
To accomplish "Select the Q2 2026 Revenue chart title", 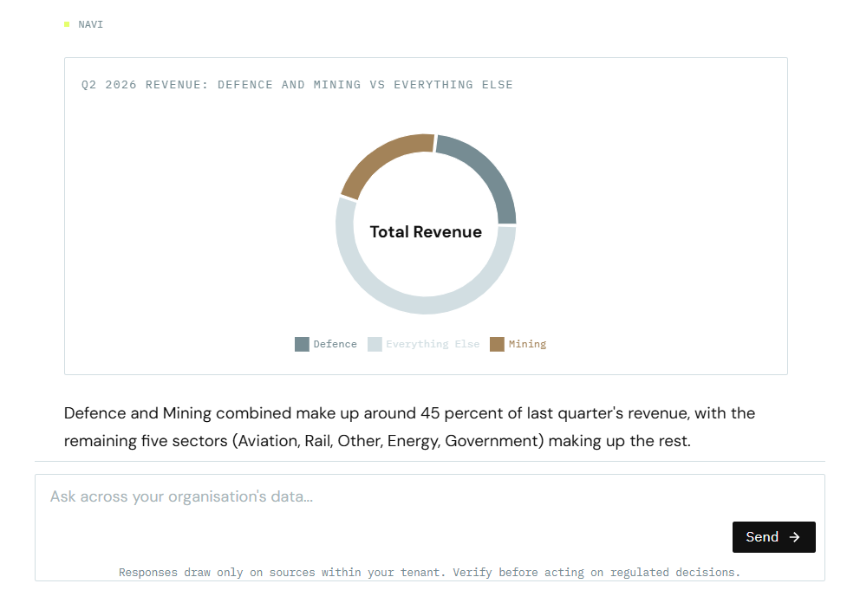I will (297, 84).
